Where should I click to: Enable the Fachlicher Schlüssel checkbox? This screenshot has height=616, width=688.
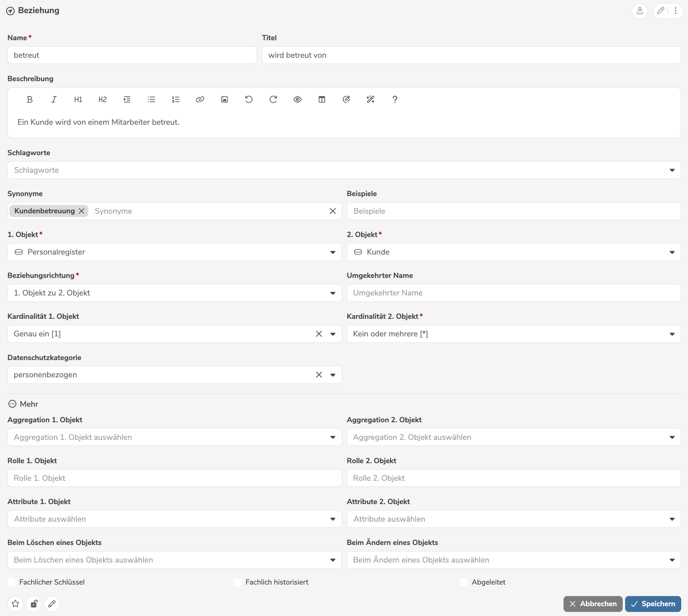pyautogui.click(x=12, y=582)
